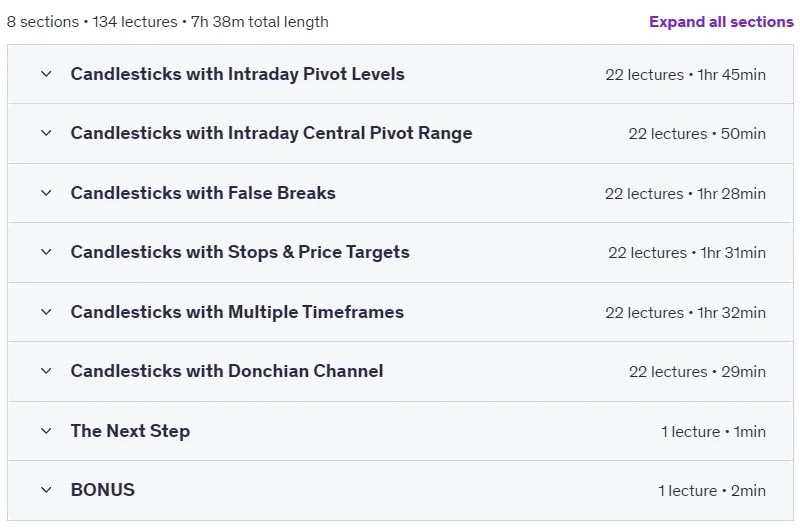Select the BONUS section title
The image size is (800, 532).
click(103, 490)
